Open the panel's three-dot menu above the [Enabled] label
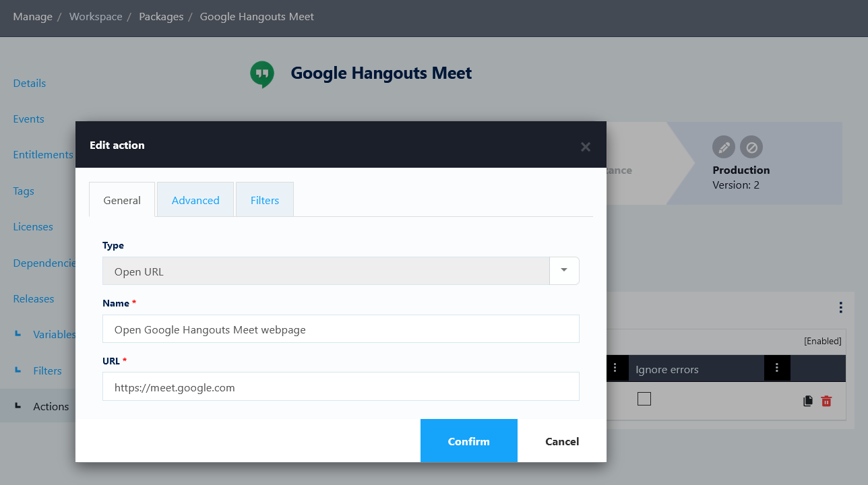 [x=841, y=307]
